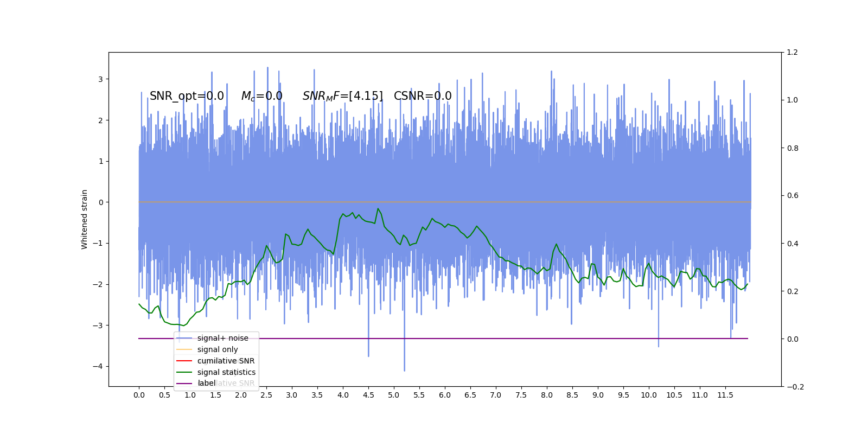The image size is (868, 434).
Task: Click x-axis tick label 11.5
Action: tap(725, 395)
